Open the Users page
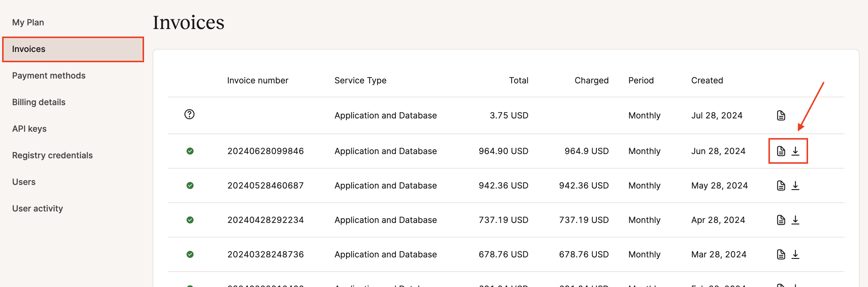This screenshot has width=868, height=287. (x=24, y=182)
